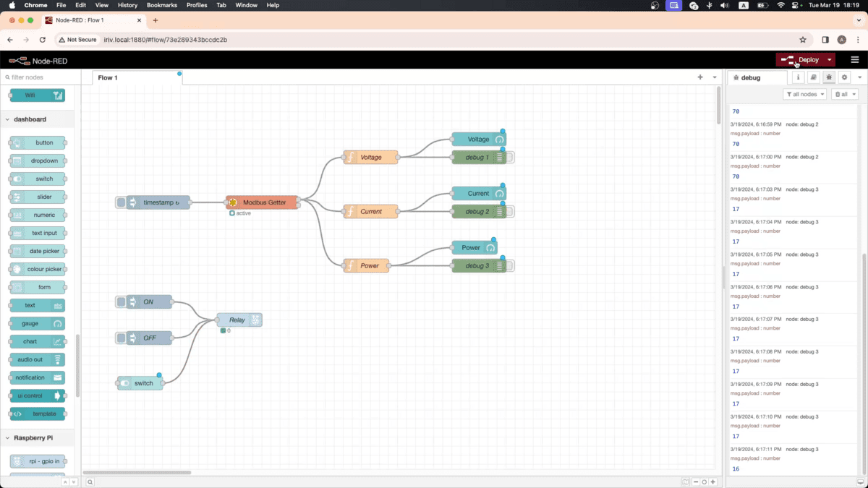Open debug output in new window
Screen dimensions: 868x488
pos(860,481)
